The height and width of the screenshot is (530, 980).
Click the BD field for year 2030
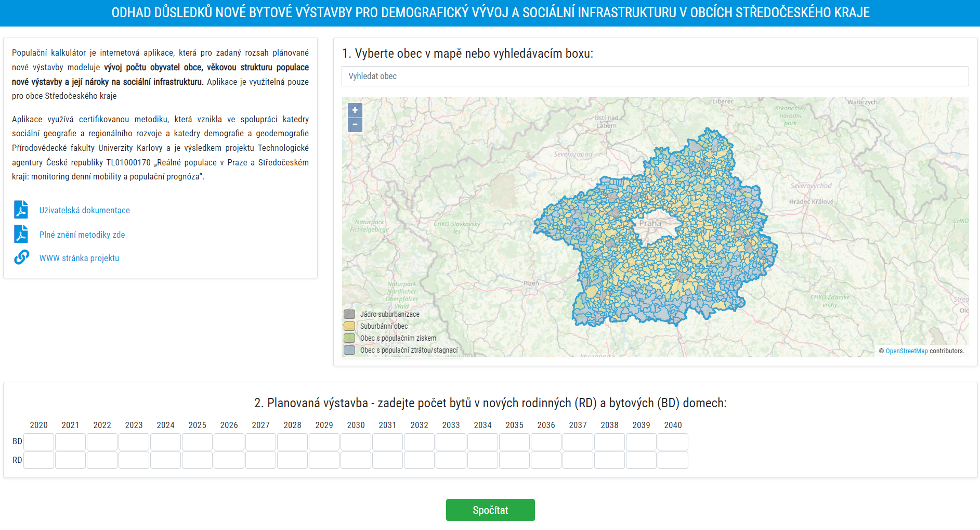tap(356, 442)
